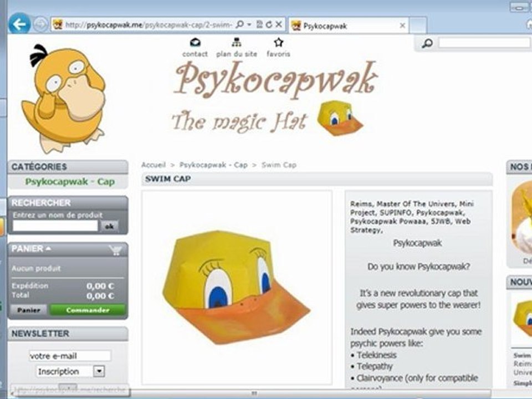Refresh the page with the reload icon
This screenshot has height=399, width=532.
(x=269, y=24)
